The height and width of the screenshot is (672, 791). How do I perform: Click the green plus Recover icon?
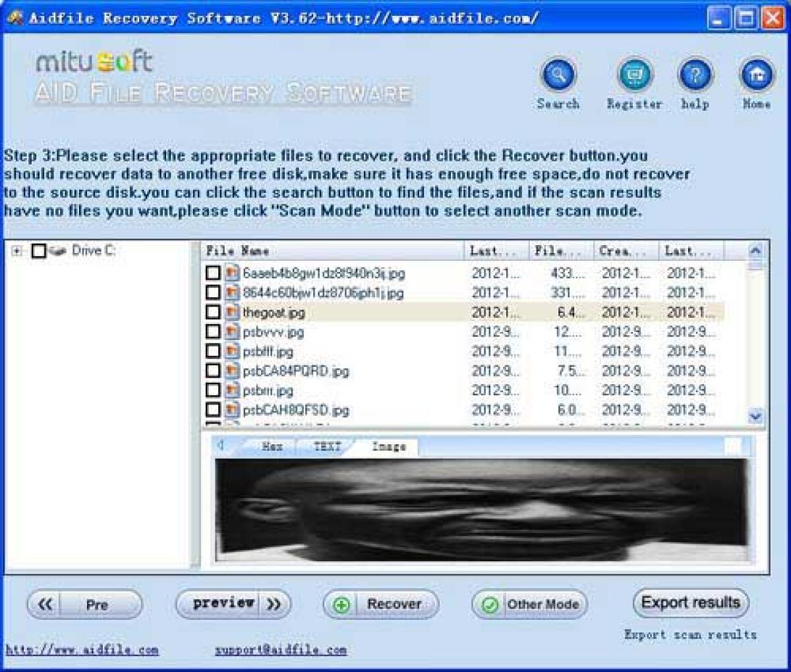coord(341,605)
